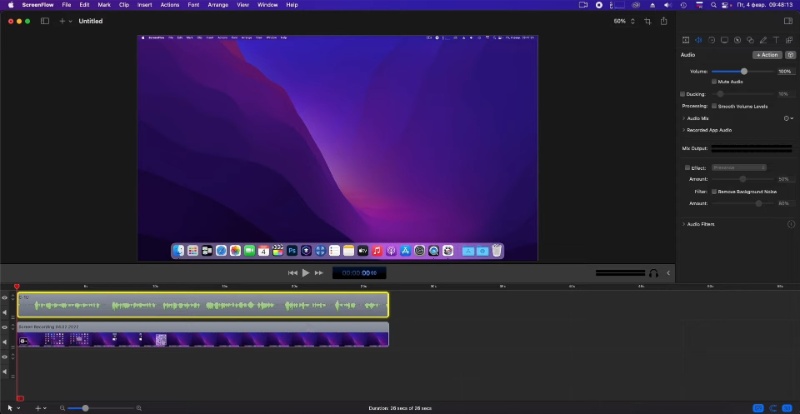
Task: Click the rightmost bottom-right blue icon
Action: click(x=787, y=408)
